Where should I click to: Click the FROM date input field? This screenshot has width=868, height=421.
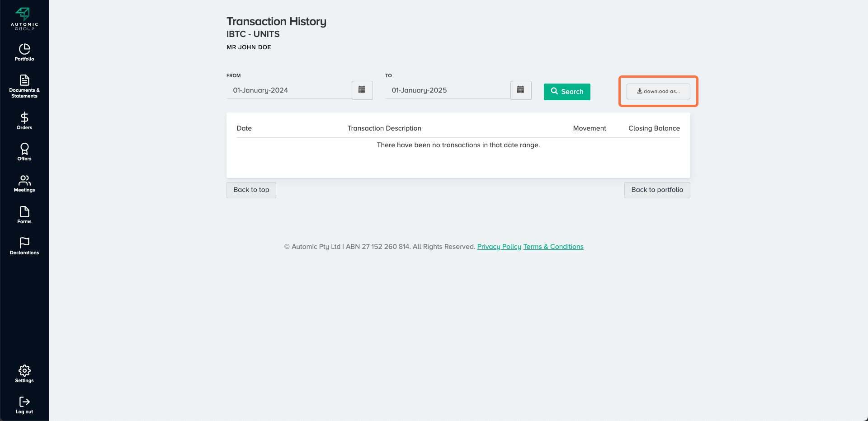click(x=289, y=90)
